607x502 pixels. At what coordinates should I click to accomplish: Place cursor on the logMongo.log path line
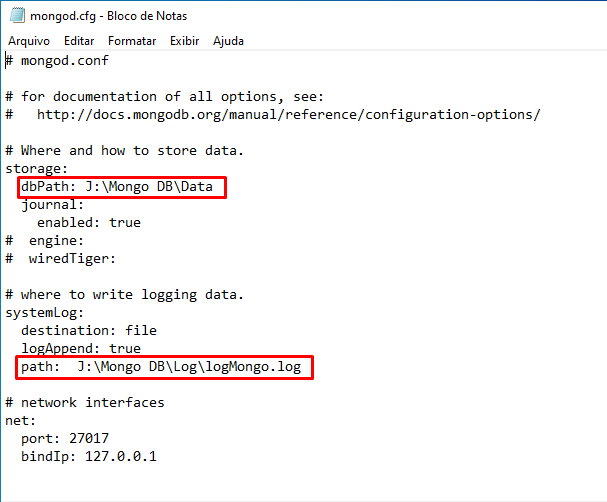161,367
